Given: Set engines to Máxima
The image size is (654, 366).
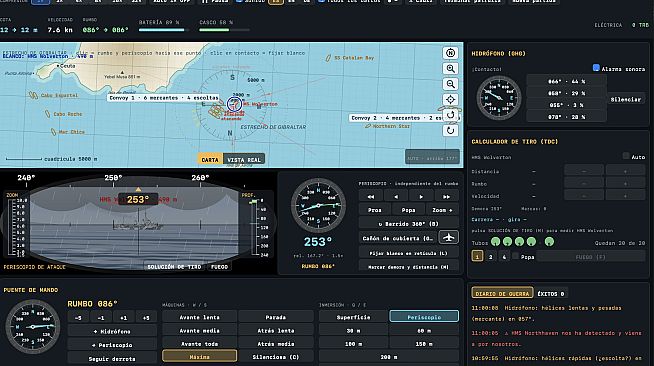Looking at the screenshot, I should [x=199, y=356].
